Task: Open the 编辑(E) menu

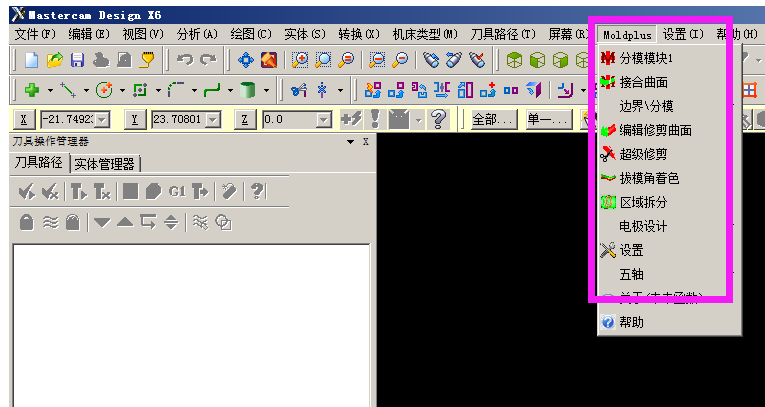Action: [x=89, y=34]
